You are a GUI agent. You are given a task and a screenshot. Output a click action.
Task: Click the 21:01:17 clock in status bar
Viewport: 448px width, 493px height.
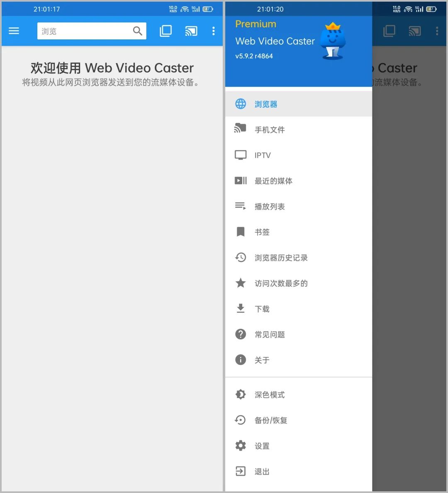point(46,9)
